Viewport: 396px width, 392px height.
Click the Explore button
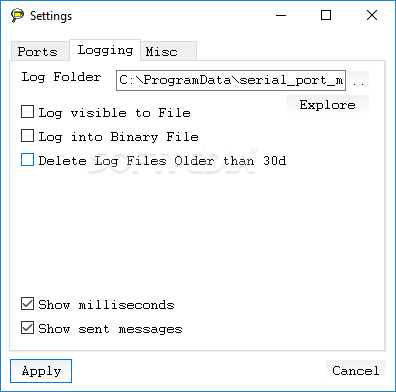click(327, 105)
